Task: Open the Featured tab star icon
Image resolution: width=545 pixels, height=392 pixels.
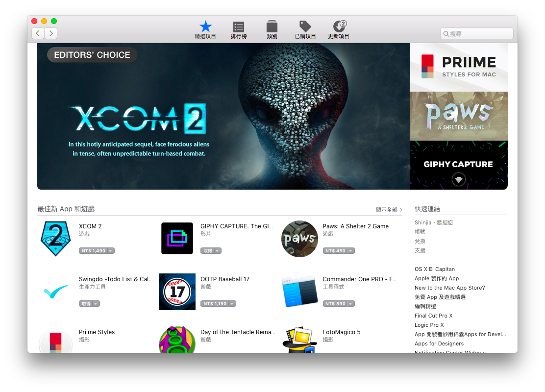Action: [x=205, y=26]
